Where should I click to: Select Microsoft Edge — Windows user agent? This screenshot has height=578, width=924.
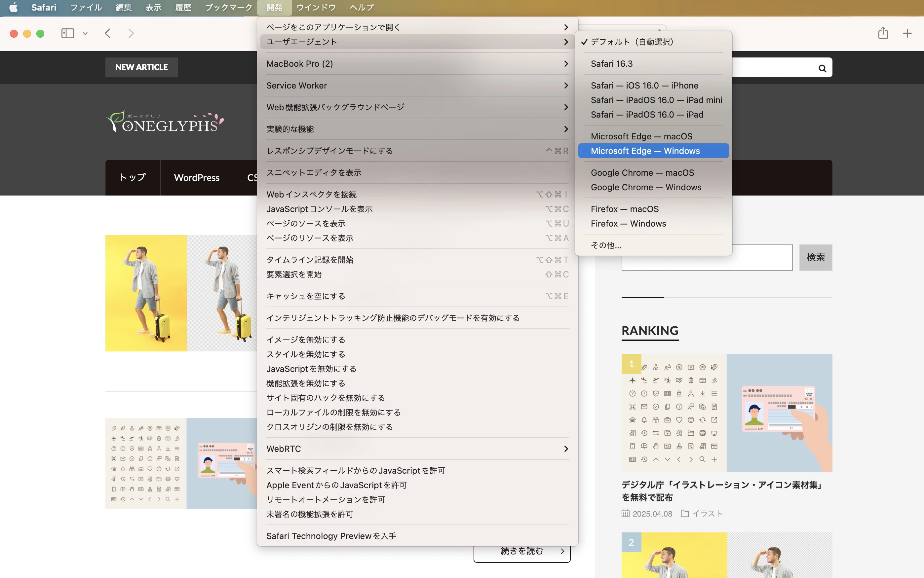[x=653, y=151]
